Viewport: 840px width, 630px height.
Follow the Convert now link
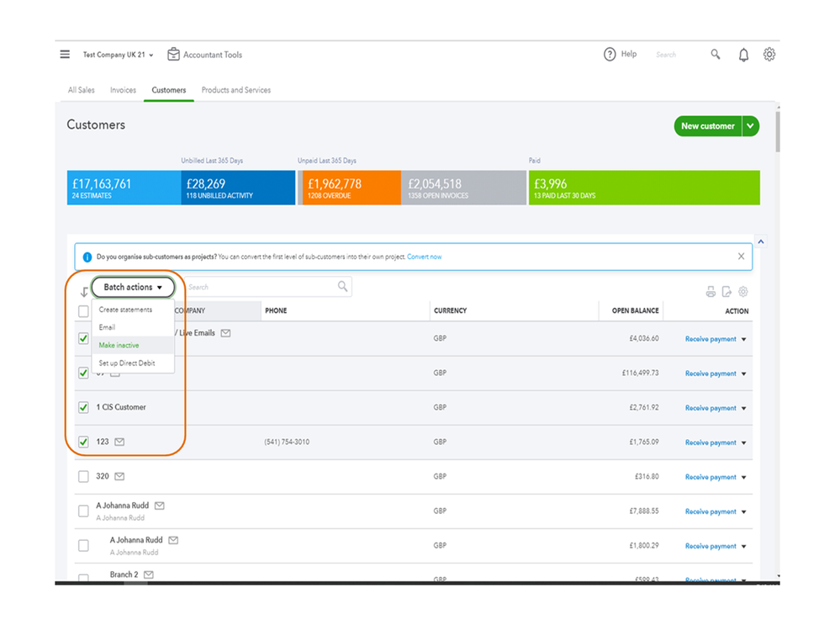(425, 257)
